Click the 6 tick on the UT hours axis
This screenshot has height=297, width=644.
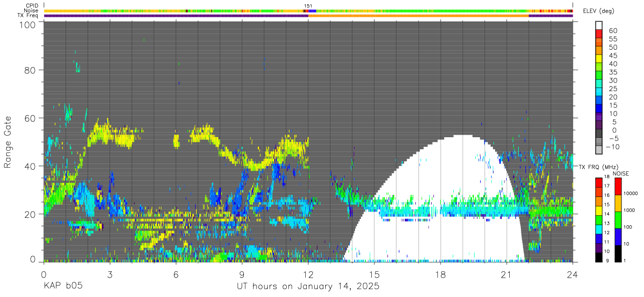176,274
